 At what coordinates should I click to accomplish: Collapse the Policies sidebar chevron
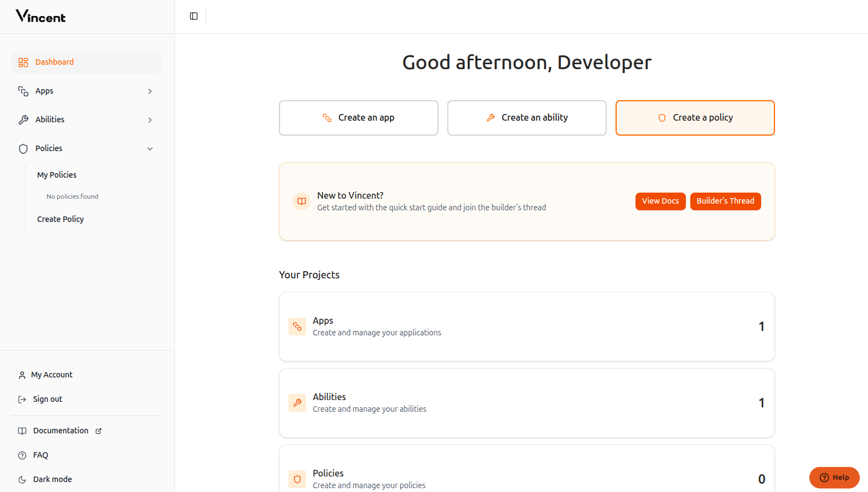150,149
